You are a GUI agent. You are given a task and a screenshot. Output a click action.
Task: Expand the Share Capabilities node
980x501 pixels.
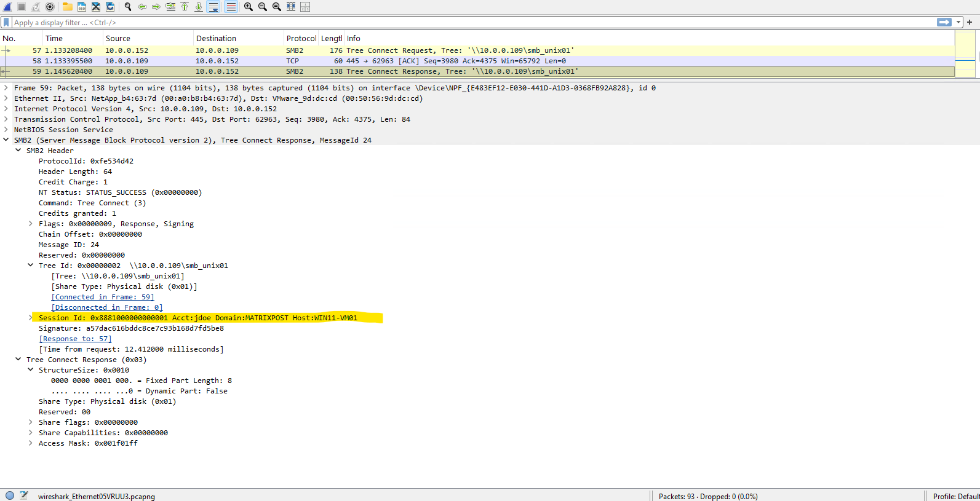31,433
